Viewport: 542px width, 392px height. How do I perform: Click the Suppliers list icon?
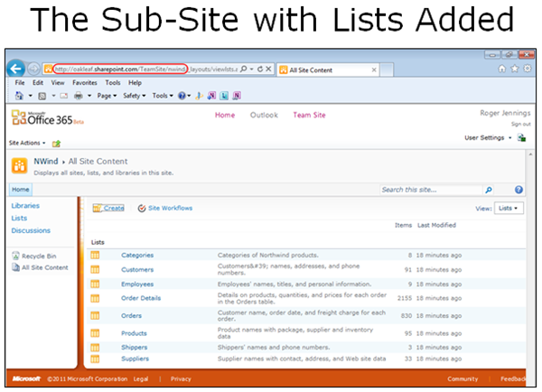[x=95, y=359]
